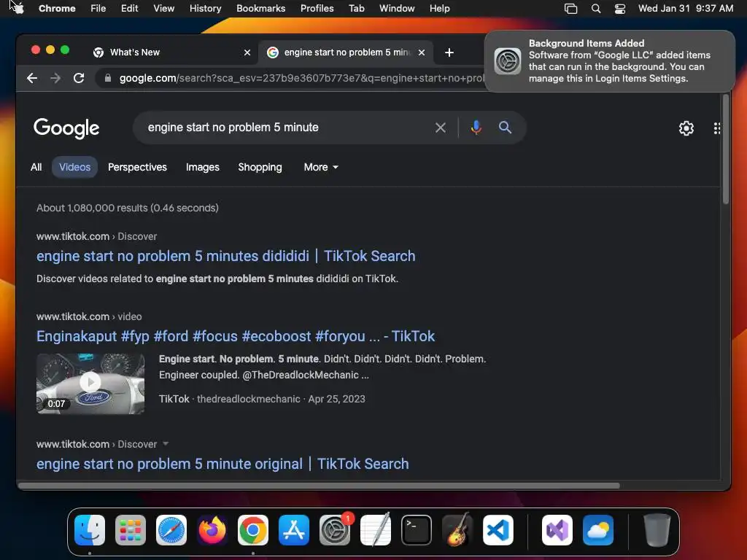Expand the Discover result options arrow
Viewport: 747px width, 560px height.
click(x=166, y=444)
